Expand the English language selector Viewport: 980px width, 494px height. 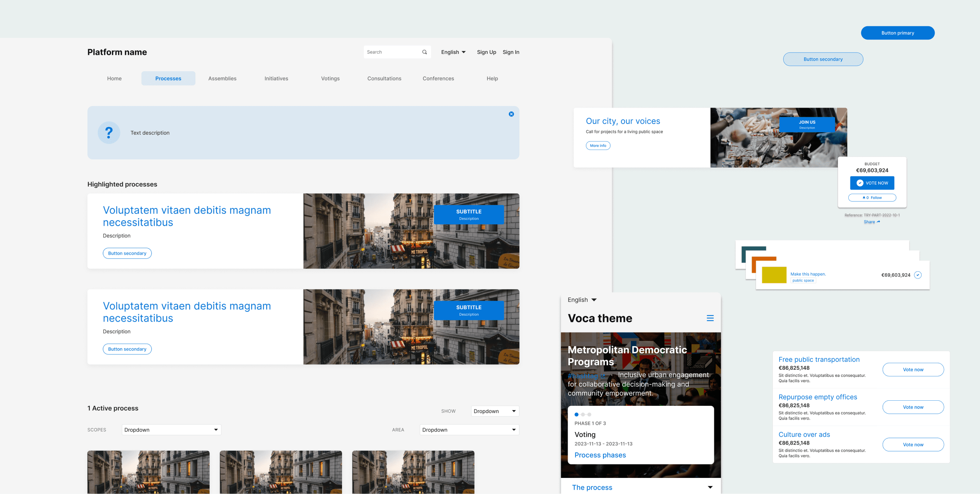tap(453, 52)
